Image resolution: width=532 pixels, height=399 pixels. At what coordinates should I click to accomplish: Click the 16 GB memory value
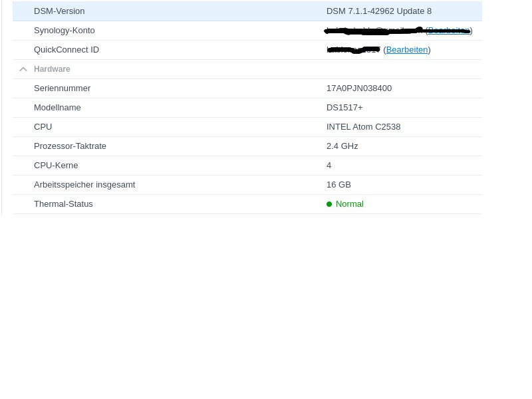click(x=338, y=185)
